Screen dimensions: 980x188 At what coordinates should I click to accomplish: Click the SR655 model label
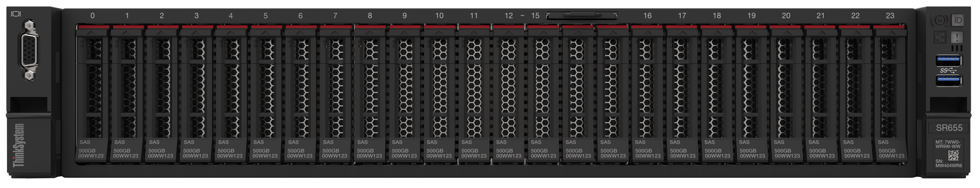[x=949, y=128]
